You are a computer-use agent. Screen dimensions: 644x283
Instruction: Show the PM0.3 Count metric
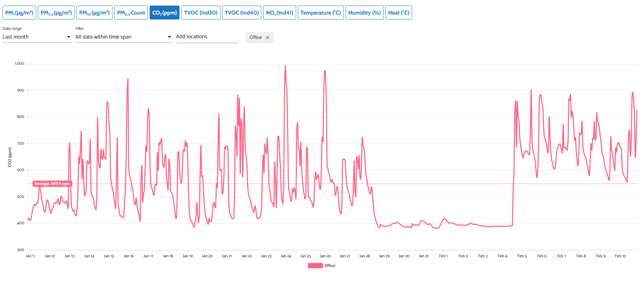click(131, 13)
